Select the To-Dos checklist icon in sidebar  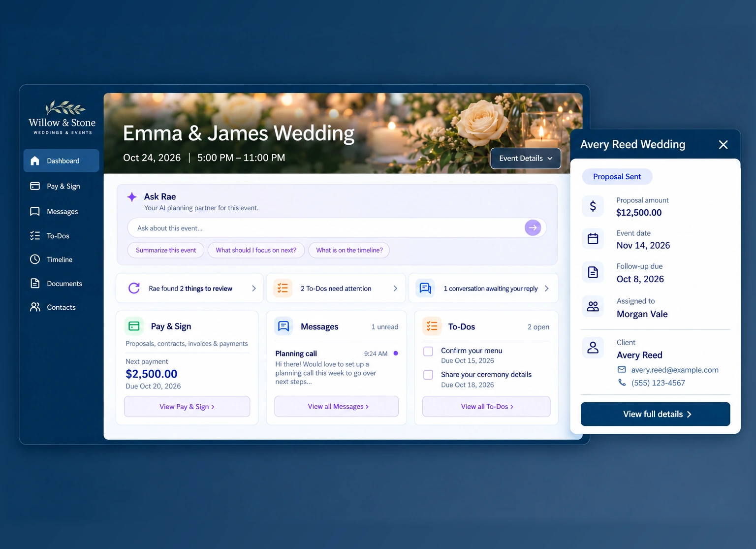pos(35,236)
